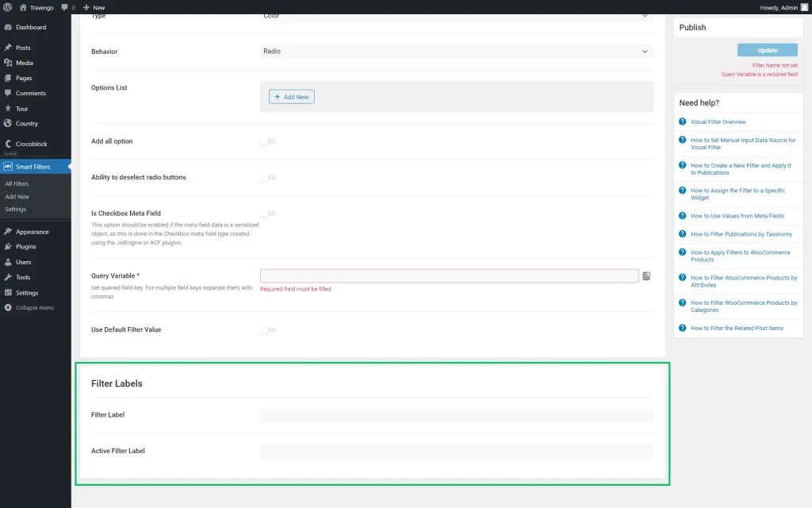This screenshot has width=812, height=508.
Task: Click the database icon beside the Query Variable field
Action: coord(647,275)
